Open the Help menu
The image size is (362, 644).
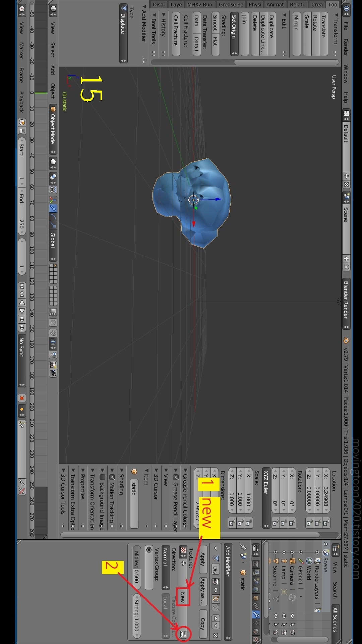[x=346, y=97]
